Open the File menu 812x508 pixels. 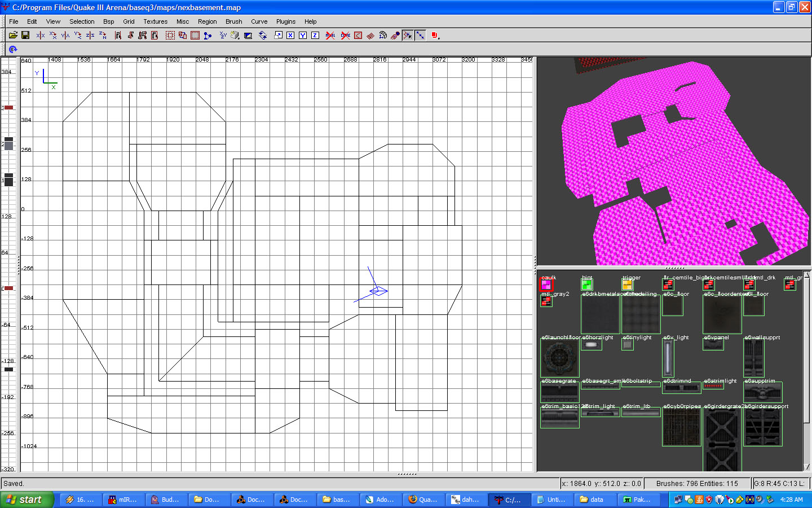(14, 21)
